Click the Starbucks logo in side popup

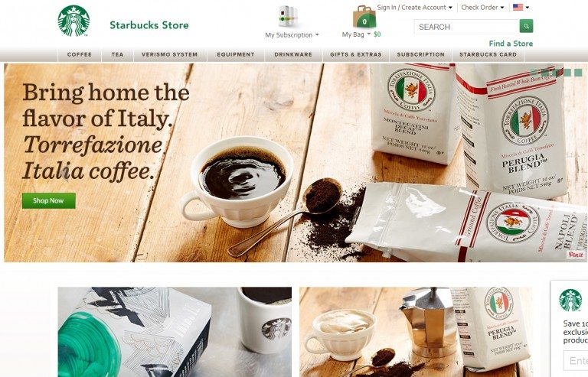pos(570,301)
